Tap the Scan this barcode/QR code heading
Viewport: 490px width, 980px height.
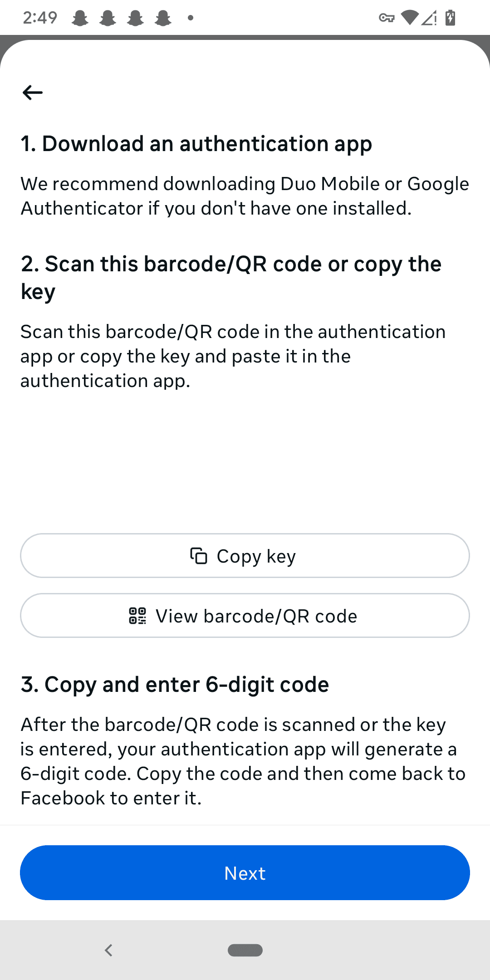(231, 277)
